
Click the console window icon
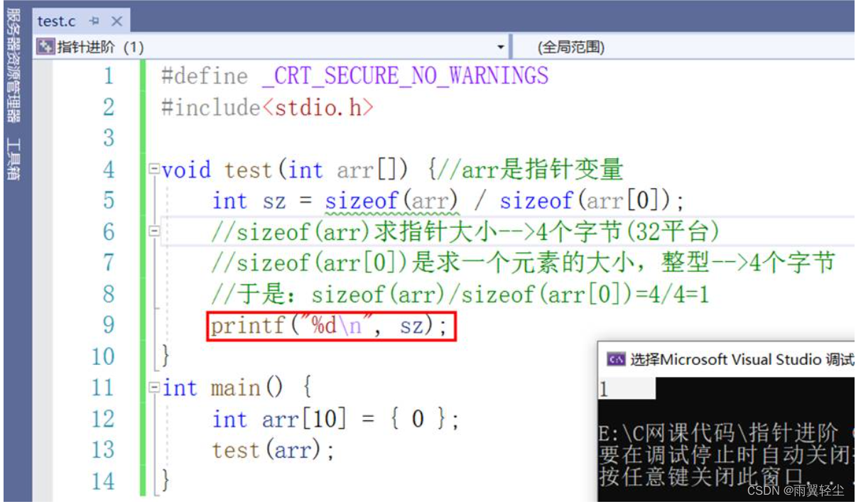tap(616, 360)
